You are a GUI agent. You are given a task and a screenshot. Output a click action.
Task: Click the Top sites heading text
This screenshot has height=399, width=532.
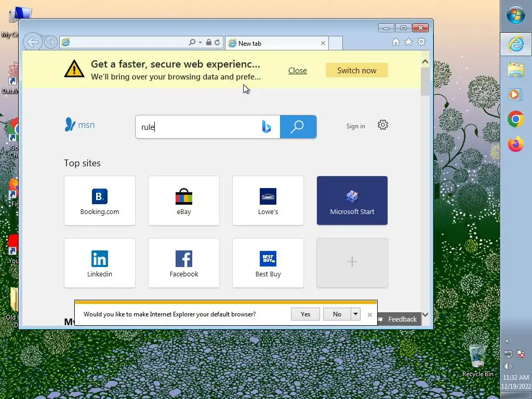(83, 163)
